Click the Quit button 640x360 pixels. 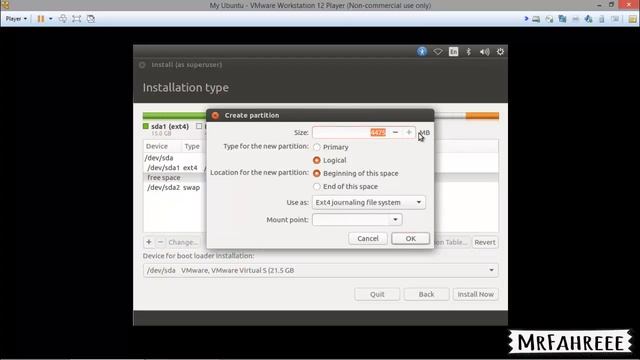click(x=377, y=294)
